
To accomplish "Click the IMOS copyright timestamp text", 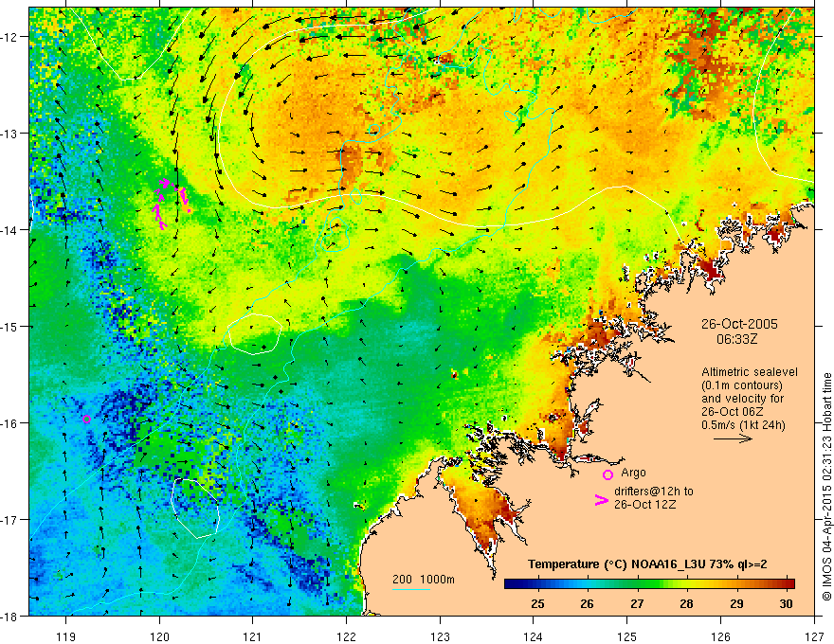I will tap(826, 487).
